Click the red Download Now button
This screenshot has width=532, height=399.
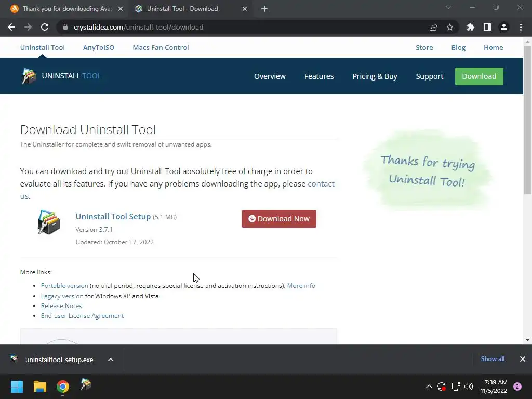coord(279,219)
